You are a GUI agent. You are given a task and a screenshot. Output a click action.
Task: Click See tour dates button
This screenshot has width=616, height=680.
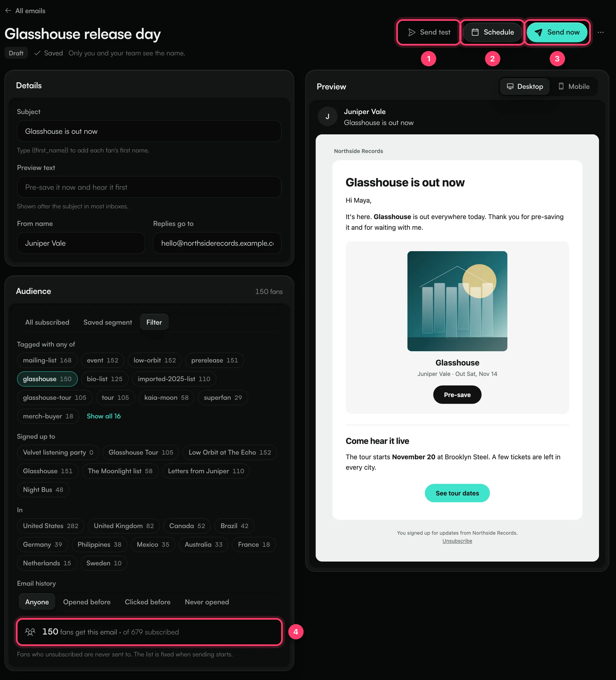coord(457,493)
